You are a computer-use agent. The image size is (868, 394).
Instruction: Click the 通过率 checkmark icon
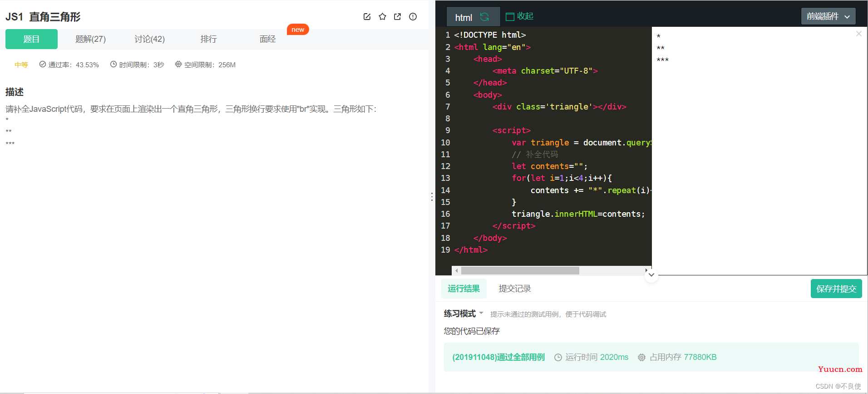pyautogui.click(x=43, y=64)
